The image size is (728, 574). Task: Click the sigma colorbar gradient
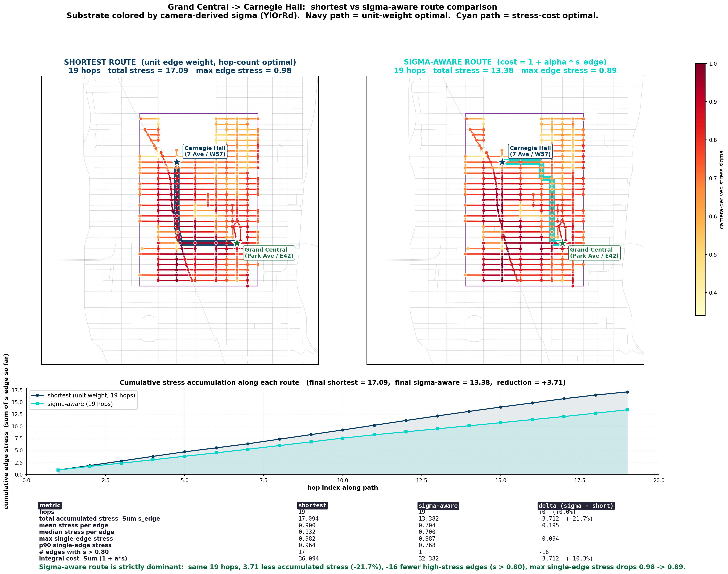coord(700,189)
